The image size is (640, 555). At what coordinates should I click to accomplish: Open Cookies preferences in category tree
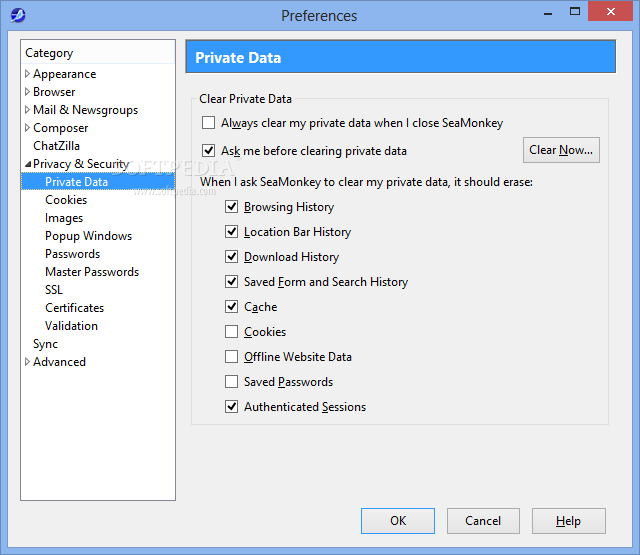point(66,200)
